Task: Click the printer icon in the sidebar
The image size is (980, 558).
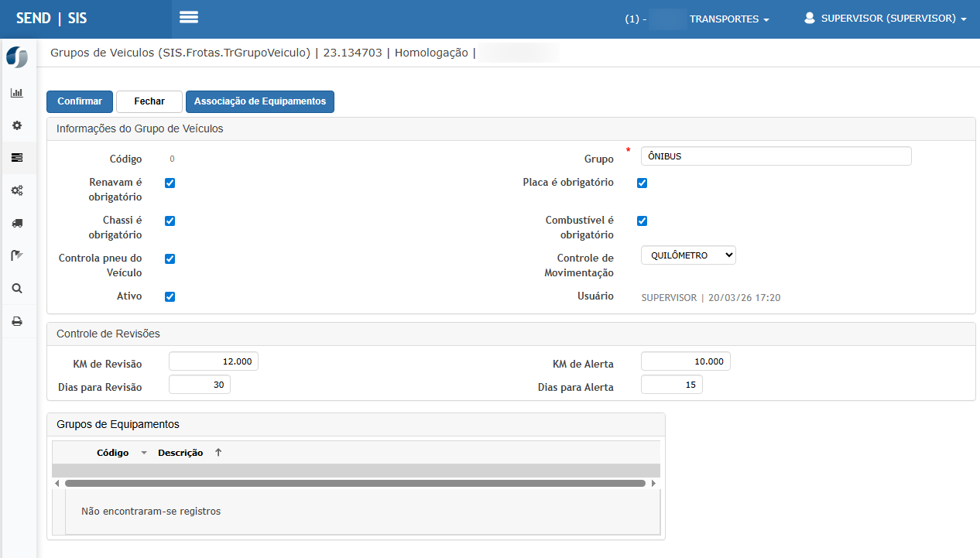Action: coord(16,321)
